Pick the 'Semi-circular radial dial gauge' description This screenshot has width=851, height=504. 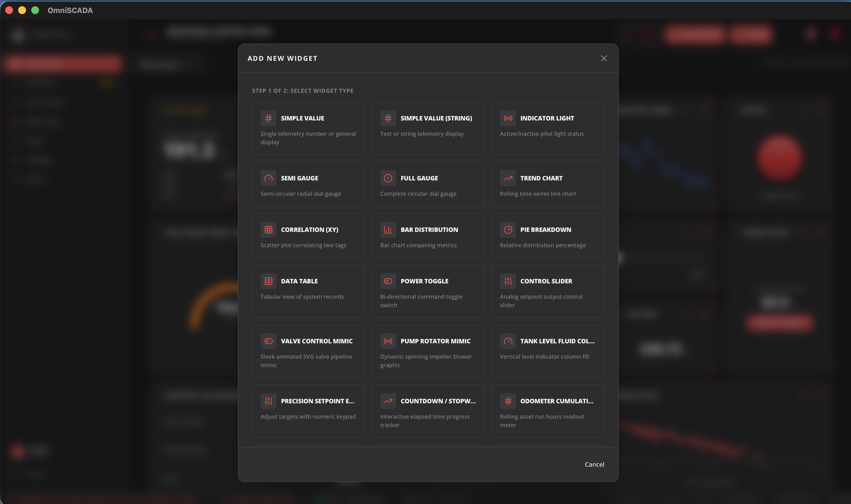click(301, 194)
